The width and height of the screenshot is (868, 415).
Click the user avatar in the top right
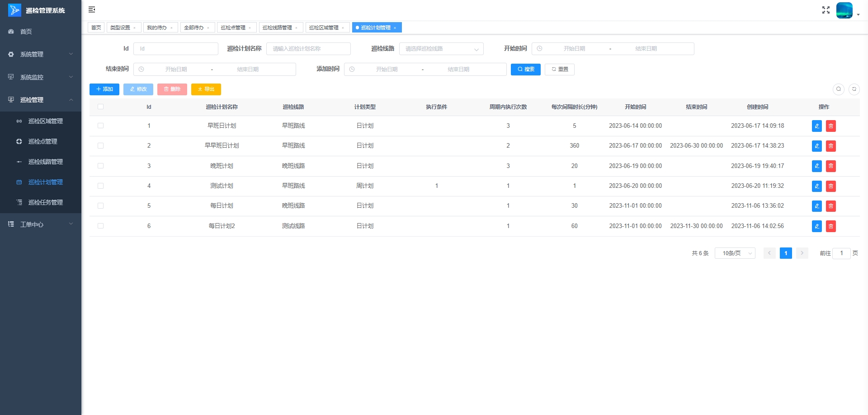[844, 10]
